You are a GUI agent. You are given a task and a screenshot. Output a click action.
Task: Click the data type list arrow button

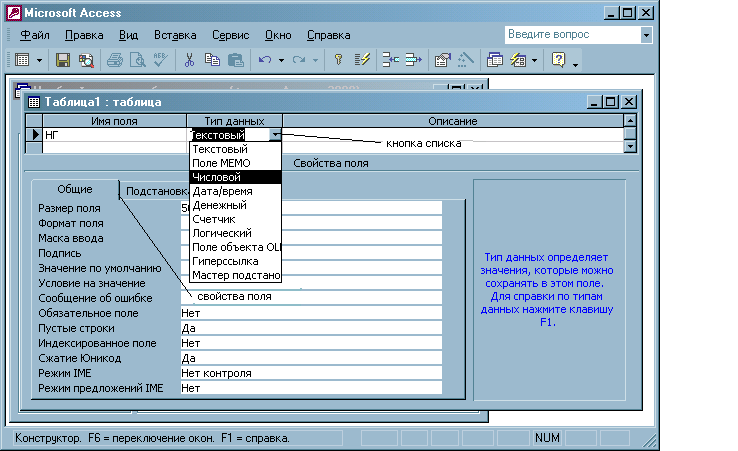pos(275,135)
